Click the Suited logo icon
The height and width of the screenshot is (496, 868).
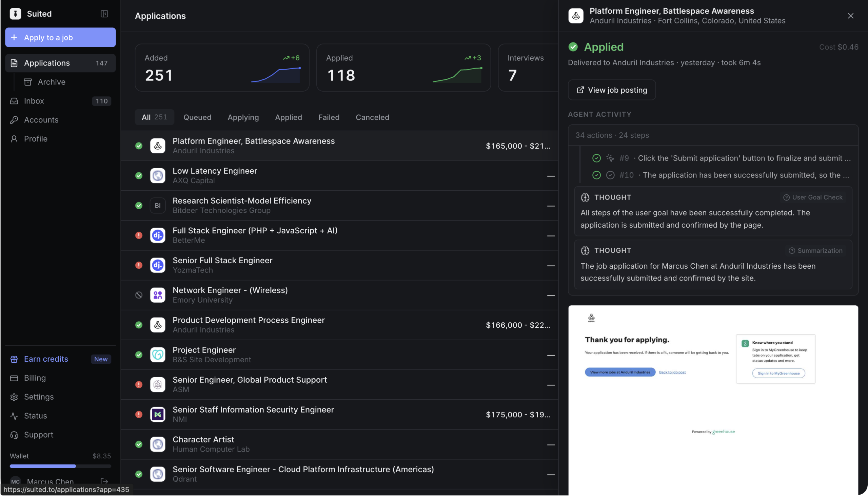pos(15,14)
